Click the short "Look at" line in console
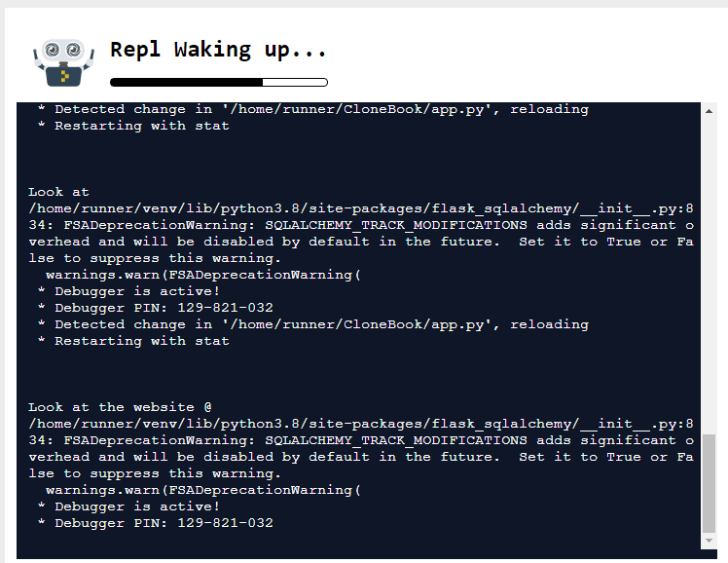 click(58, 192)
